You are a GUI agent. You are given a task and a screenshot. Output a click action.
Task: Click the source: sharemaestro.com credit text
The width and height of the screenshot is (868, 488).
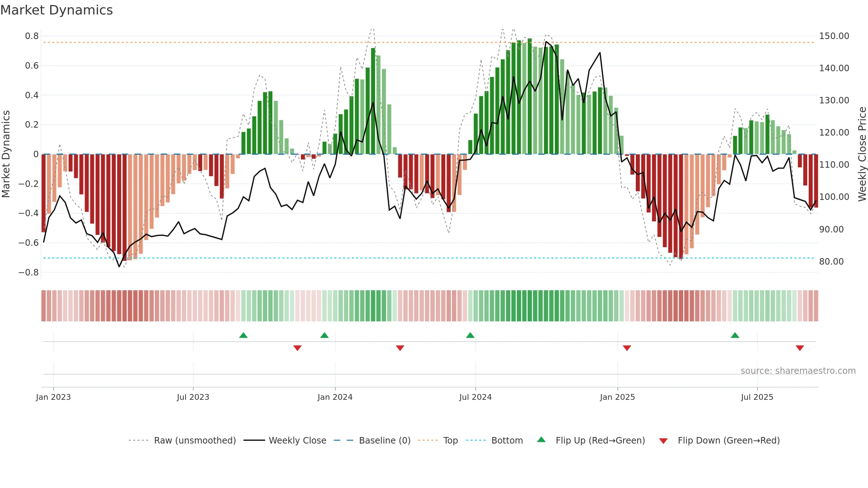pos(798,371)
